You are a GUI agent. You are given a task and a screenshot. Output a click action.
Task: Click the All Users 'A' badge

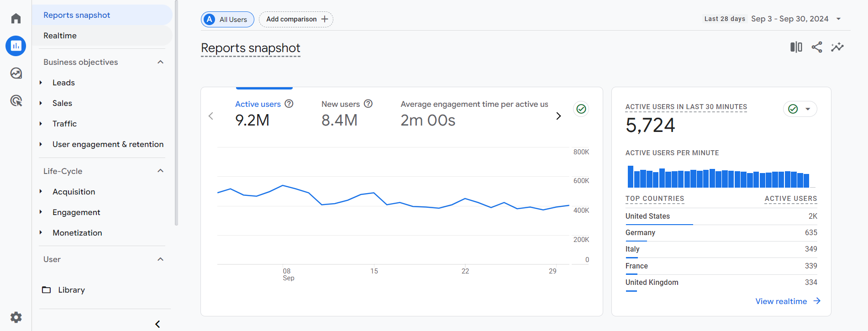pos(210,19)
